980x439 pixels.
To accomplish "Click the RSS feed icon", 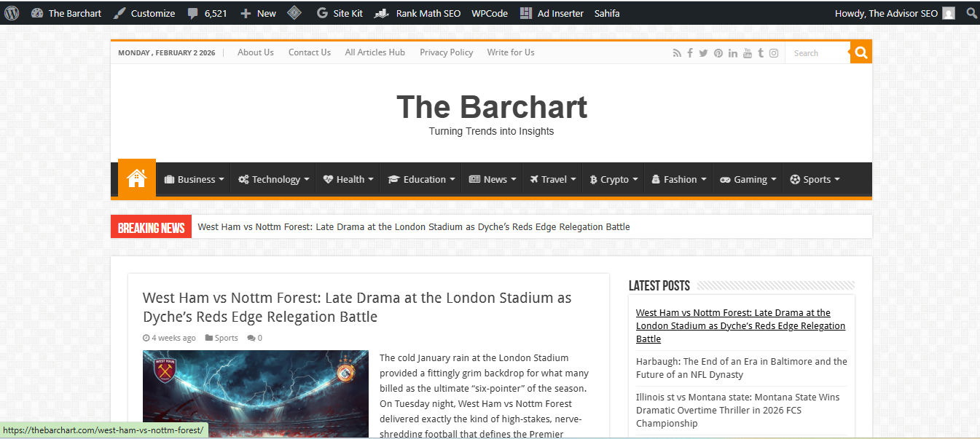I will point(677,53).
